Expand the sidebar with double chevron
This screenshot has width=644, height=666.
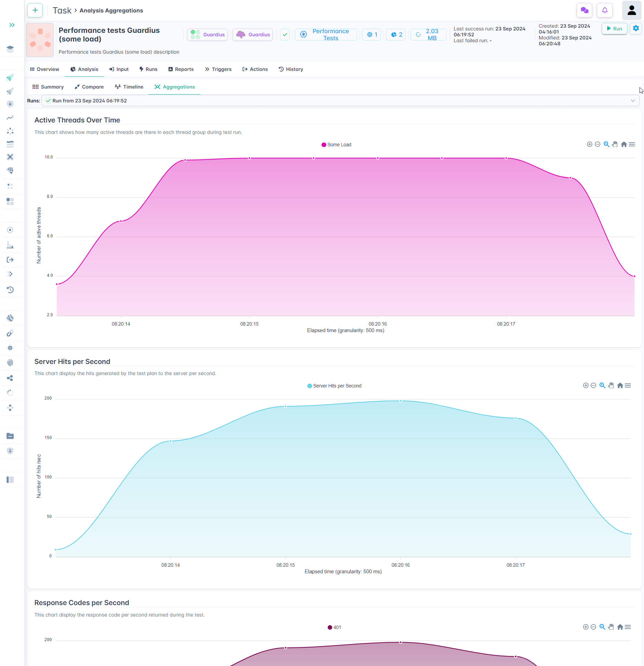click(x=12, y=25)
